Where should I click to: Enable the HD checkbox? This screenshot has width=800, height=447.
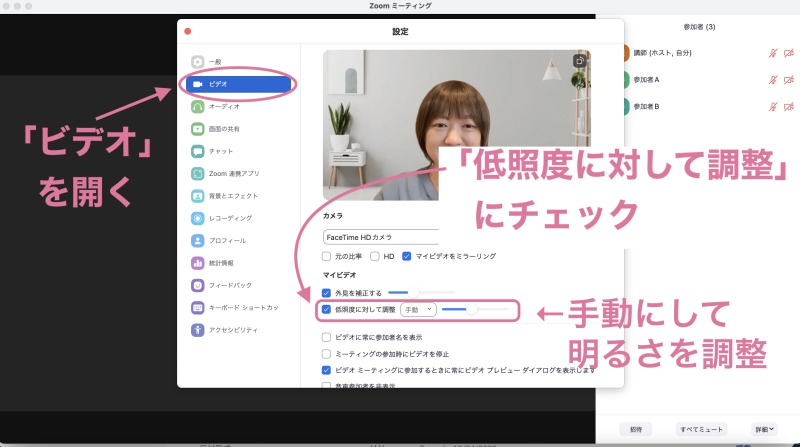click(375, 256)
